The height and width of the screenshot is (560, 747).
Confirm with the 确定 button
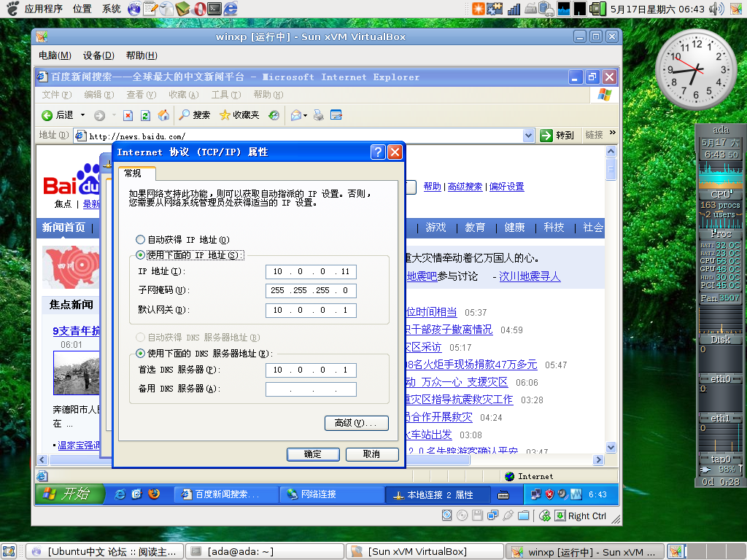point(313,454)
